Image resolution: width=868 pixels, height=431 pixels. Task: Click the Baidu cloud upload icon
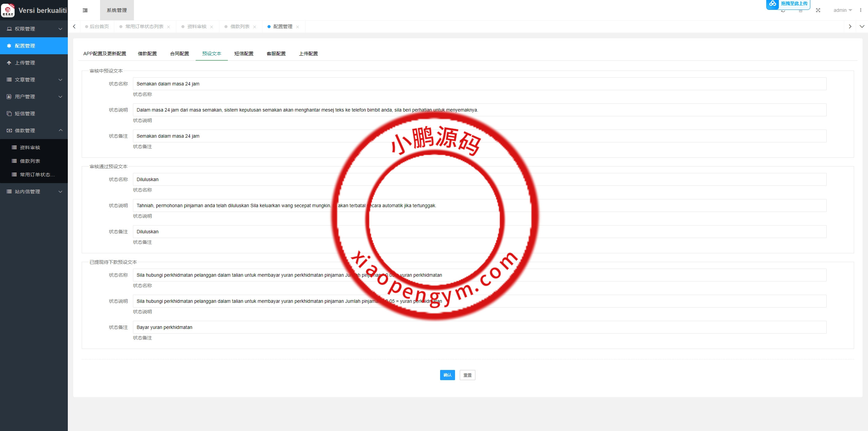pos(773,4)
